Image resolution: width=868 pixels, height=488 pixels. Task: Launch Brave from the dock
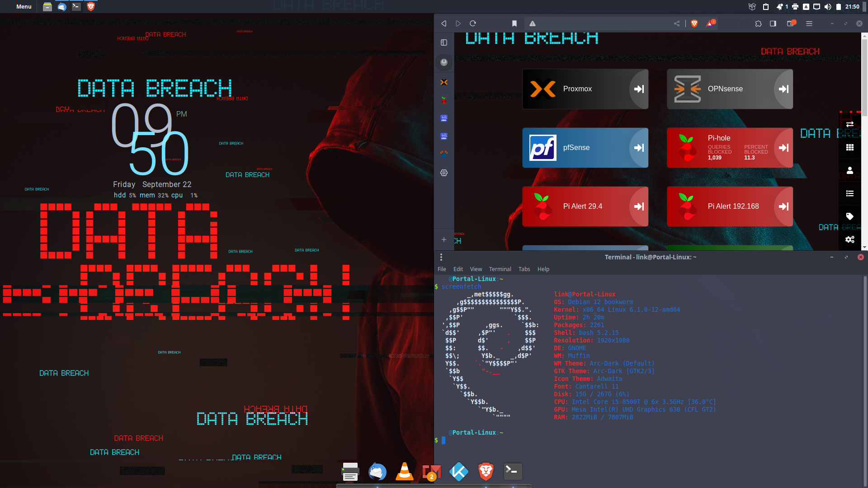coord(486,472)
